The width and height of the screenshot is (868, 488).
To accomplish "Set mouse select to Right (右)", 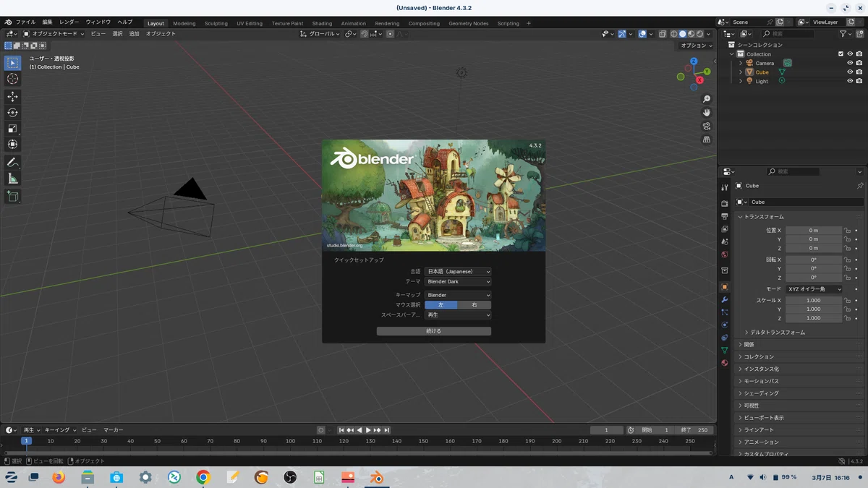I will [x=475, y=305].
